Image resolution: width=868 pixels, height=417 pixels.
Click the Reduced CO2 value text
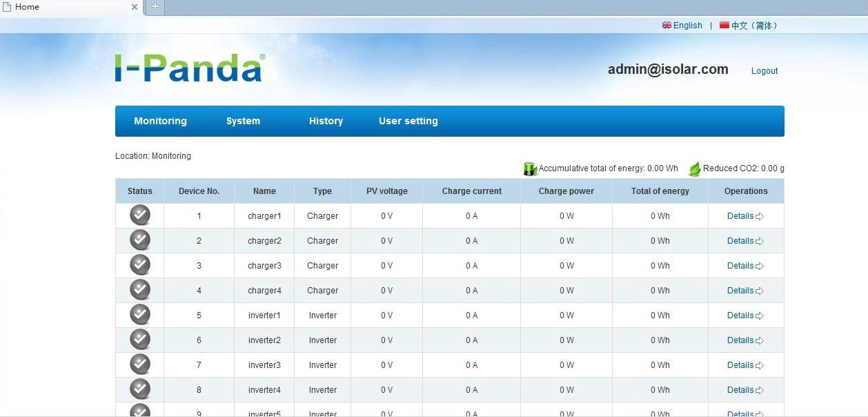pos(744,168)
